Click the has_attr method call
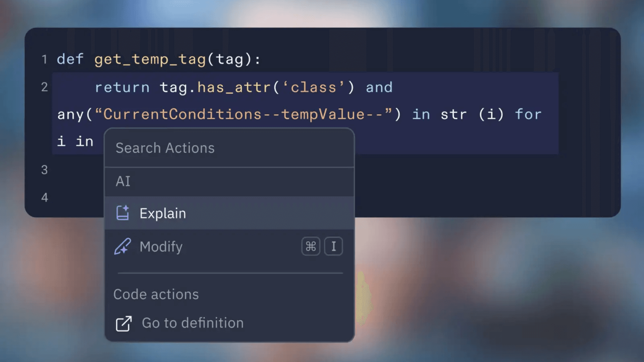644x362 pixels. [x=234, y=87]
